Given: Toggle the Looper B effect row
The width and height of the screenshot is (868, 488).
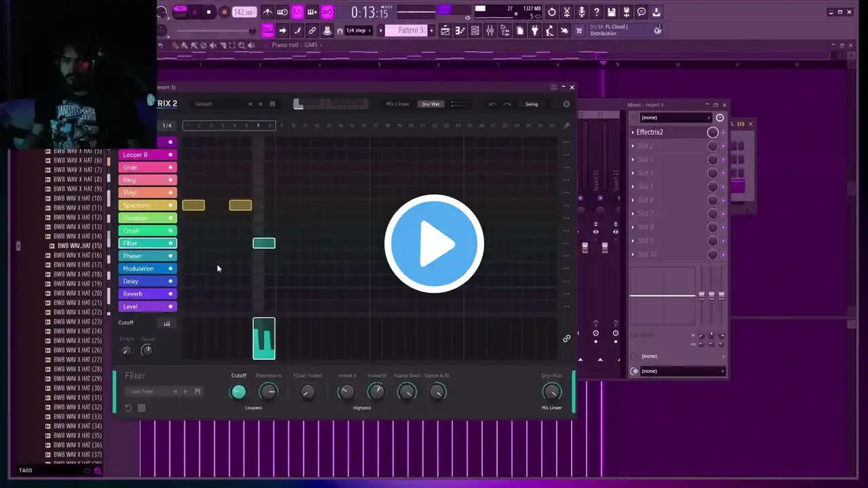Looking at the screenshot, I should tap(148, 155).
